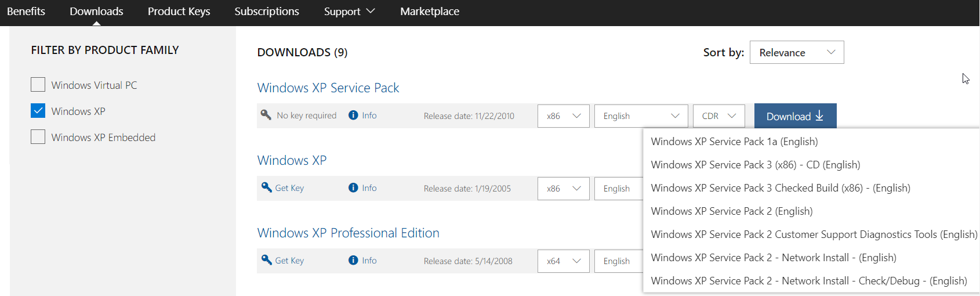Click the download arrow icon on Download button
Viewport: 980px width, 296px height.
click(819, 116)
